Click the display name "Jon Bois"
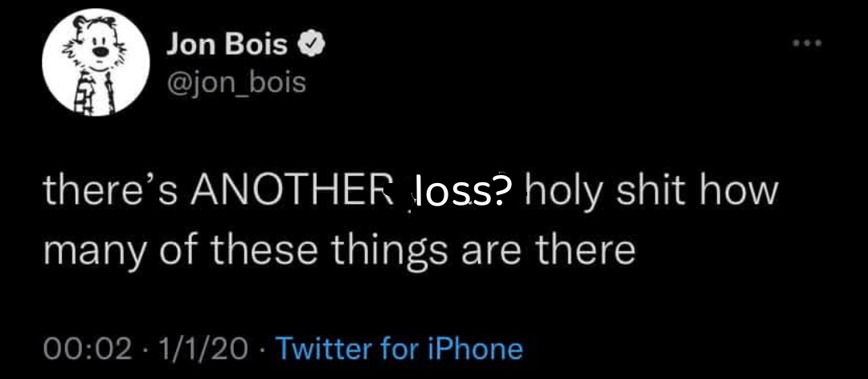Viewport: 868px width, 379px height. [227, 46]
